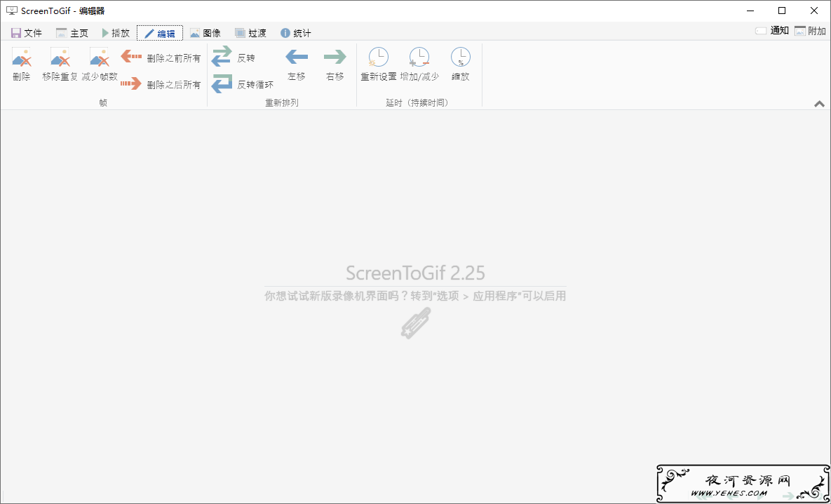Click the 减少帧数 reduce frame count icon
Viewport: 831px width, 504px height.
(99, 57)
